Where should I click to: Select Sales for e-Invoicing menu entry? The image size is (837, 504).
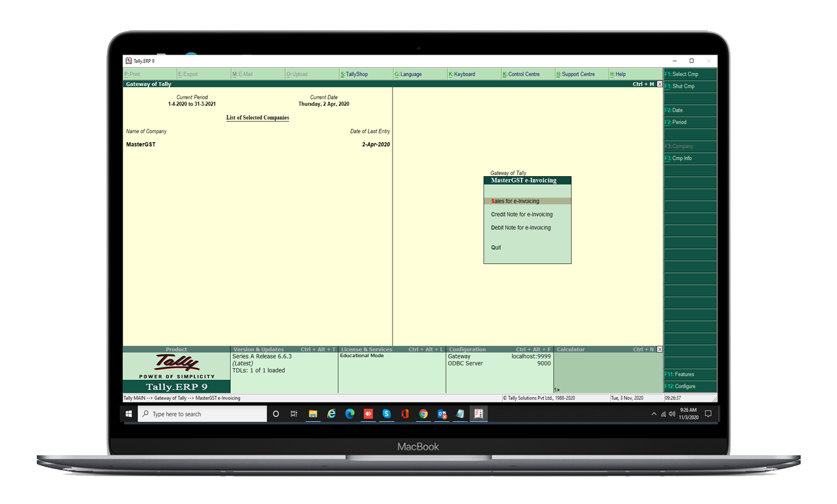[x=527, y=201]
